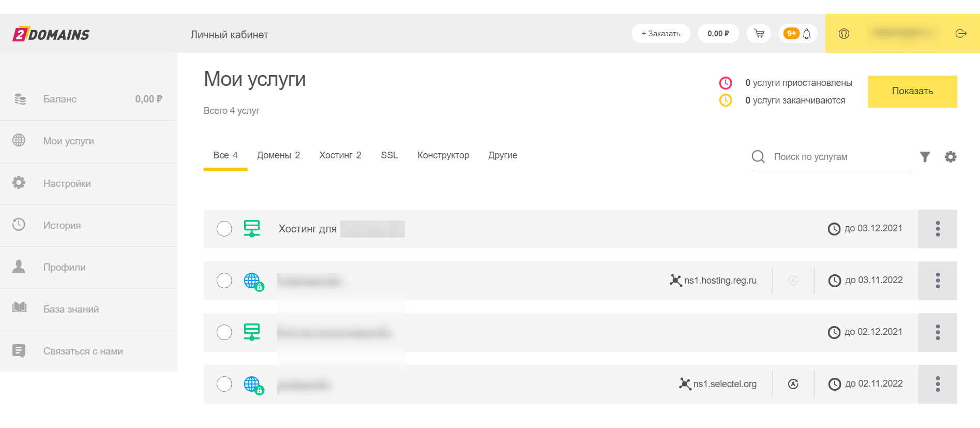The width and height of the screenshot is (980, 428).
Task: Open the services filter funnel icon
Action: pos(925,157)
